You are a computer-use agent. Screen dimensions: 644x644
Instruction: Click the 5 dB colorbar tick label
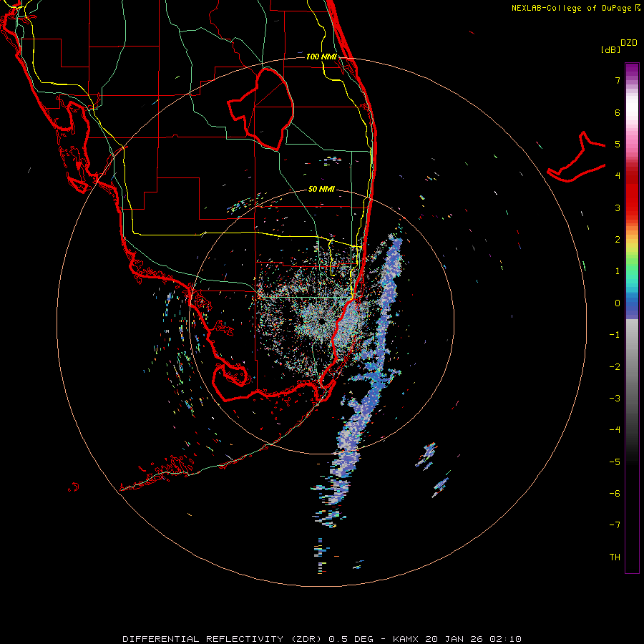618,144
